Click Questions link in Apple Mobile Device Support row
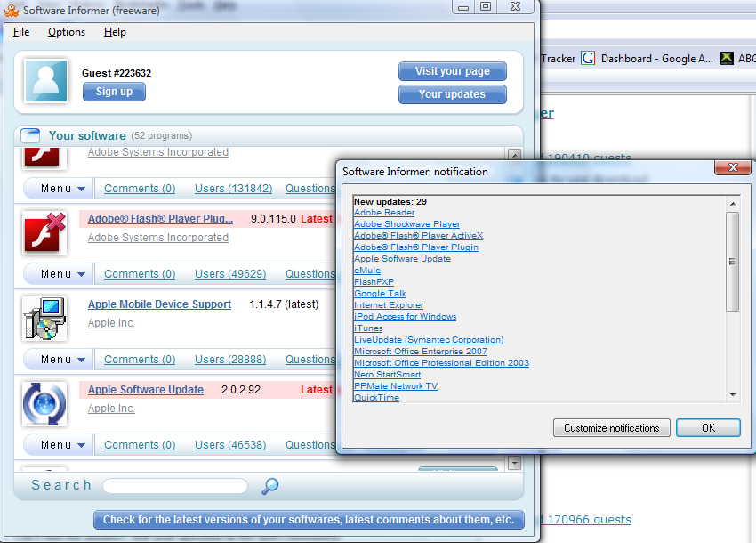The height and width of the screenshot is (543, 756). [310, 360]
